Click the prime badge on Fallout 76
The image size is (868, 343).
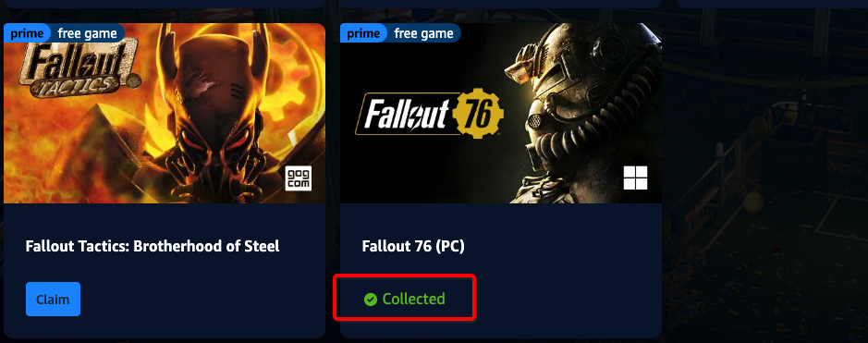pyautogui.click(x=363, y=34)
